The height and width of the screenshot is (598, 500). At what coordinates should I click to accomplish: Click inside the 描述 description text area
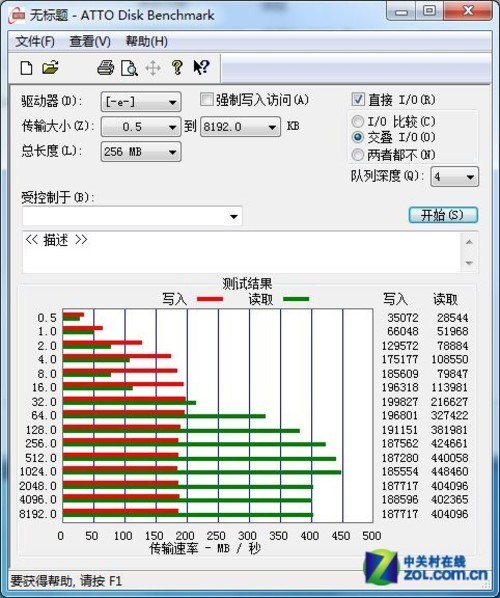pos(242,252)
